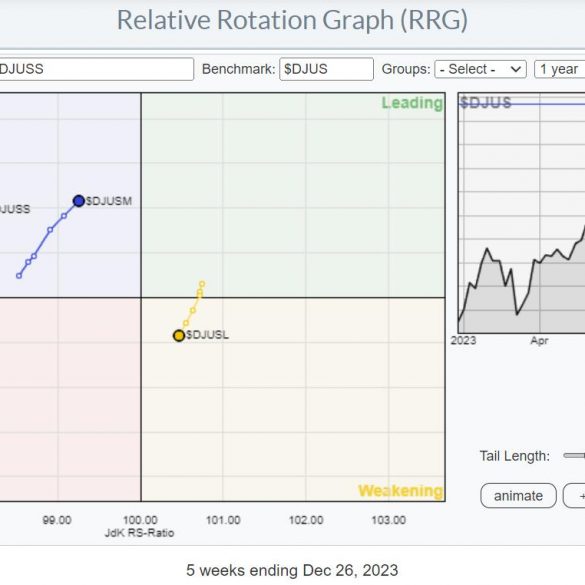Click the symbols field containing DJUSS

coord(97,69)
